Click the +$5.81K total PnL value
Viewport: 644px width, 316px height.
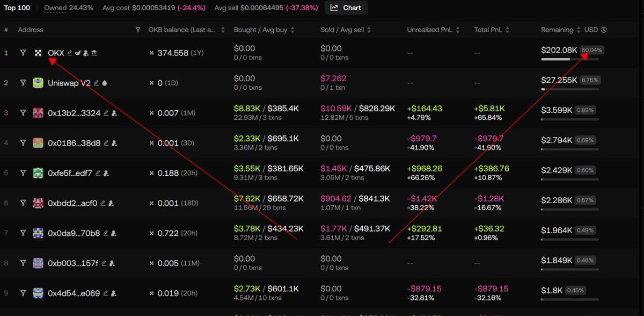pyautogui.click(x=489, y=109)
